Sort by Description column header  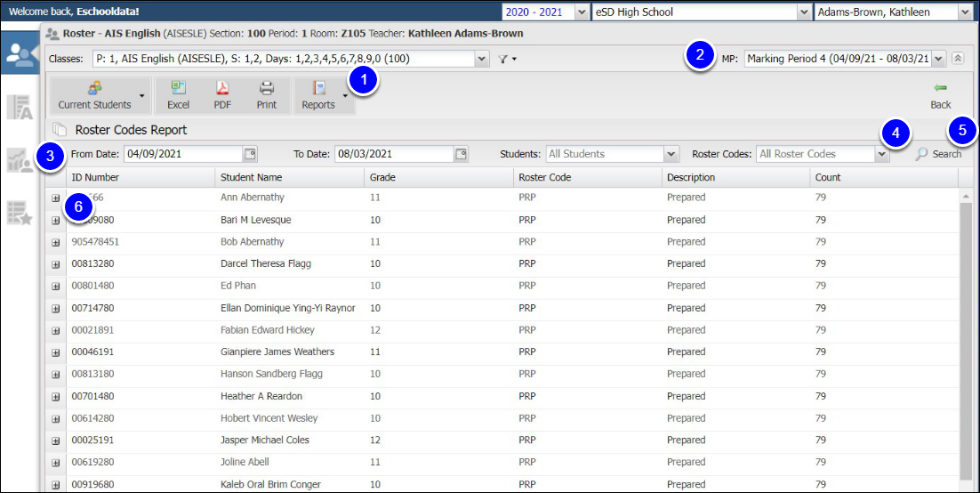(736, 177)
